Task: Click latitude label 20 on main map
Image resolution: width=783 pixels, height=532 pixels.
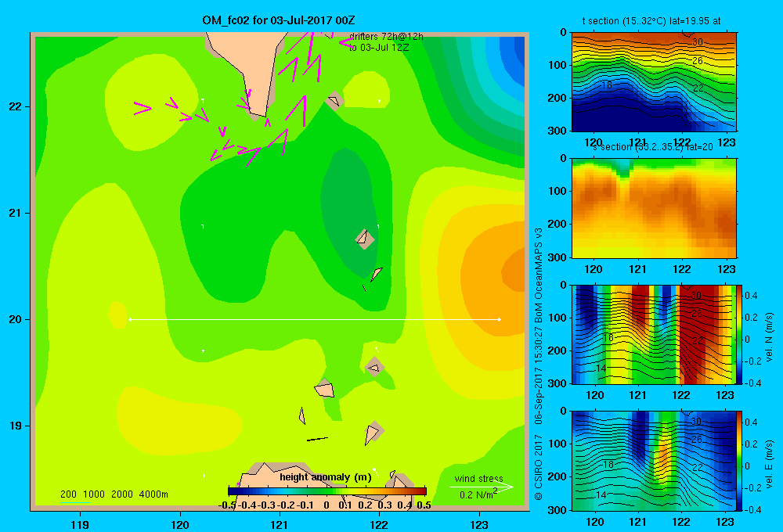Action: pyautogui.click(x=16, y=319)
